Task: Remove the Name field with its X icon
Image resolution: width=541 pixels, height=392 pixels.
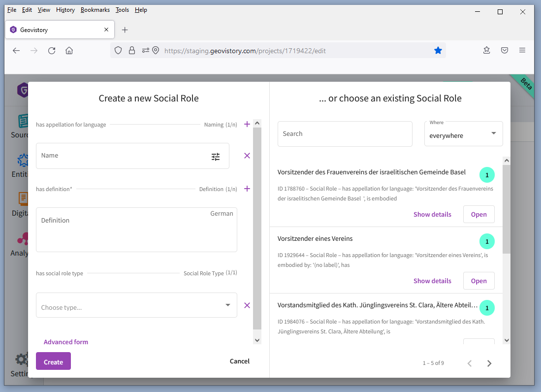Action: 247,156
